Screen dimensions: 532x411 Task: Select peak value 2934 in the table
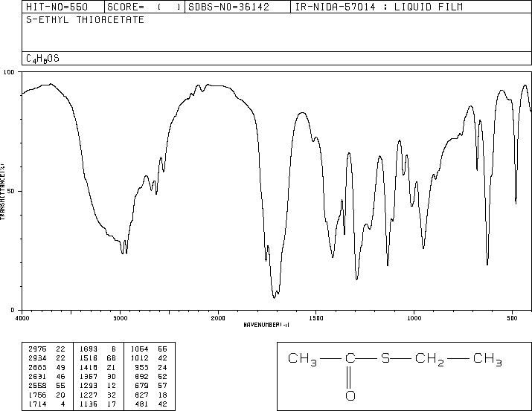tap(37, 358)
